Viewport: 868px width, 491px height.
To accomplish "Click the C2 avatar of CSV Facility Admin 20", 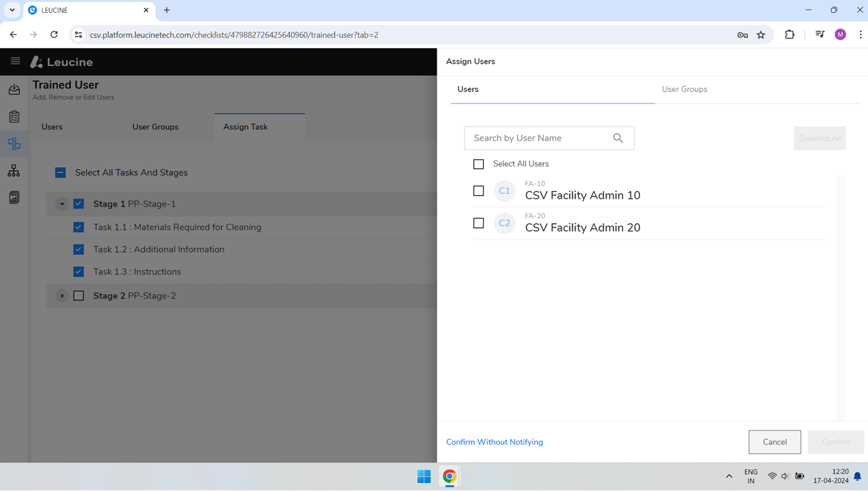I will coord(504,223).
